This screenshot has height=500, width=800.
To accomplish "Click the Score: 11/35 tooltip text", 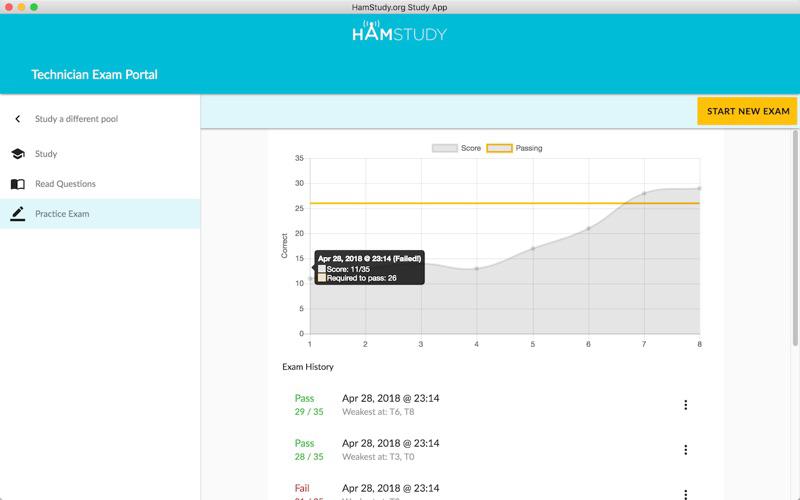I will pyautogui.click(x=348, y=269).
